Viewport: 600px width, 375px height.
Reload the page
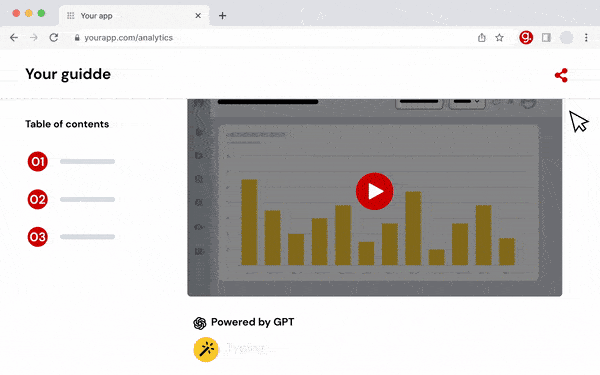[x=54, y=38]
